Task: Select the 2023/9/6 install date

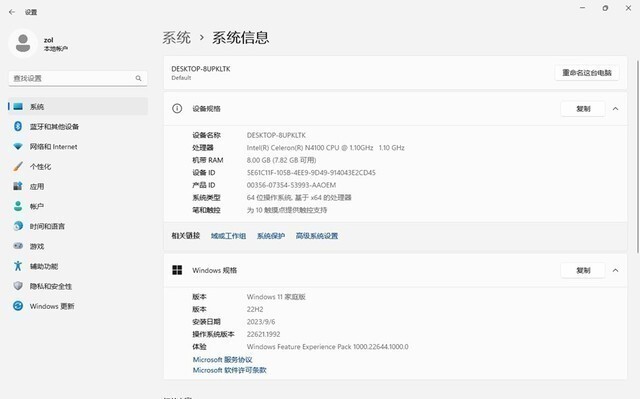Action: [261, 322]
